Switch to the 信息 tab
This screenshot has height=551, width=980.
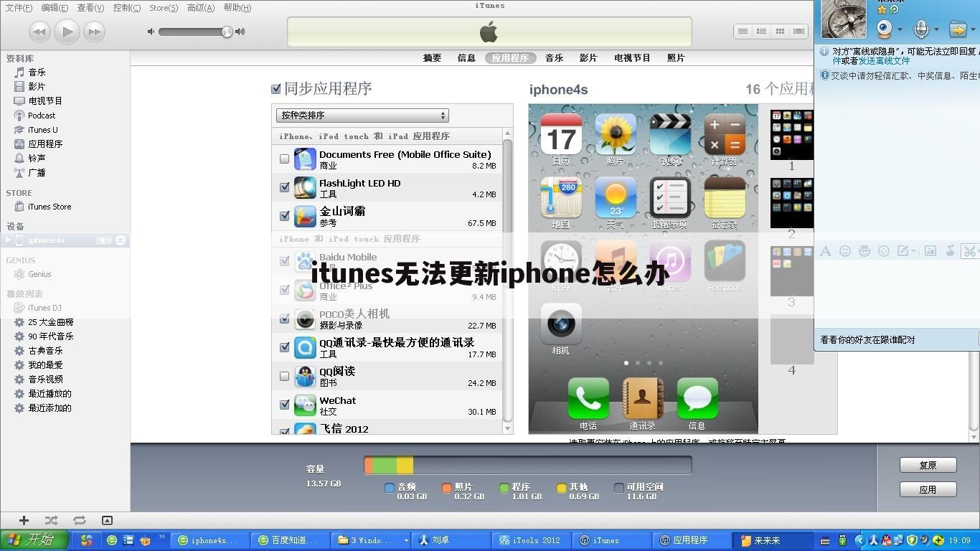[466, 58]
